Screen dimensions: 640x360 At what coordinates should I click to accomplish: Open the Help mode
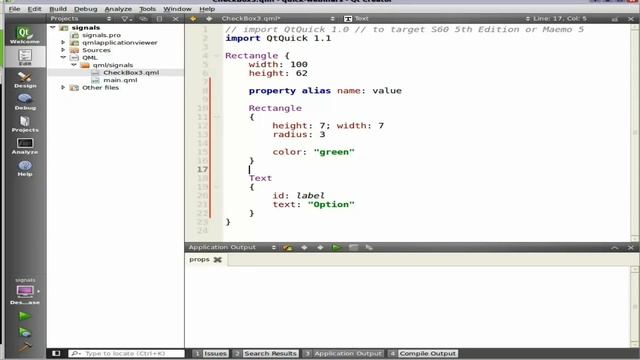tap(25, 168)
